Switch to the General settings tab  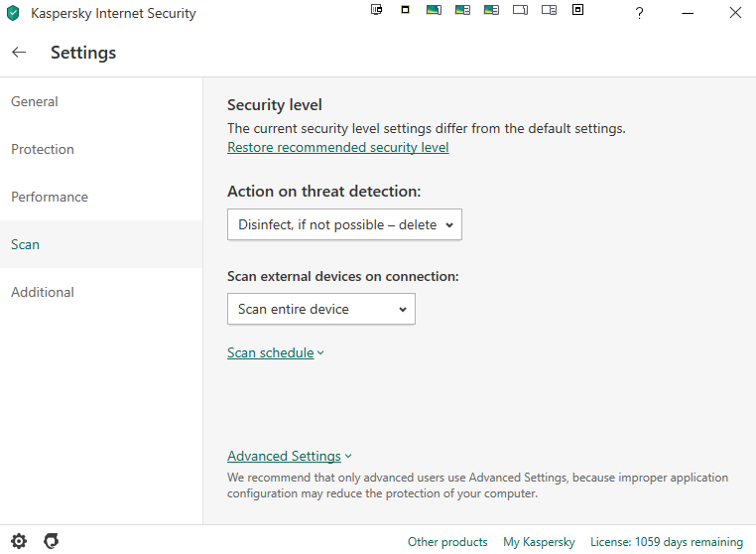tap(35, 101)
